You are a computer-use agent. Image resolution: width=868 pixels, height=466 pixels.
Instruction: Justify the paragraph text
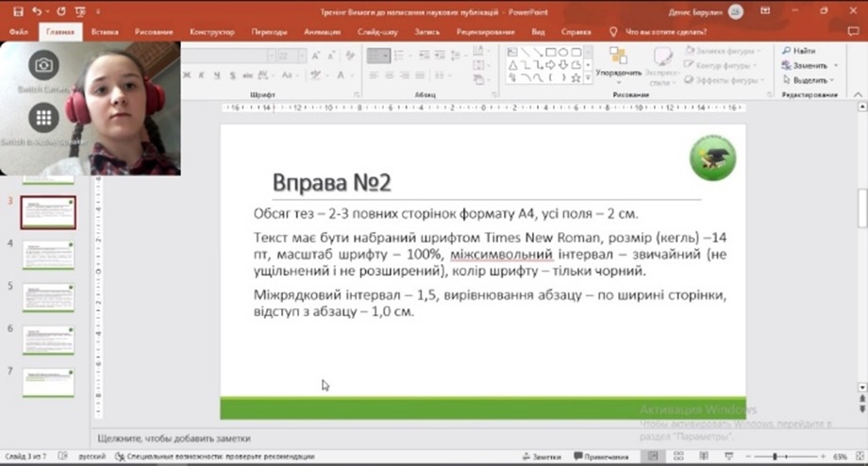421,75
